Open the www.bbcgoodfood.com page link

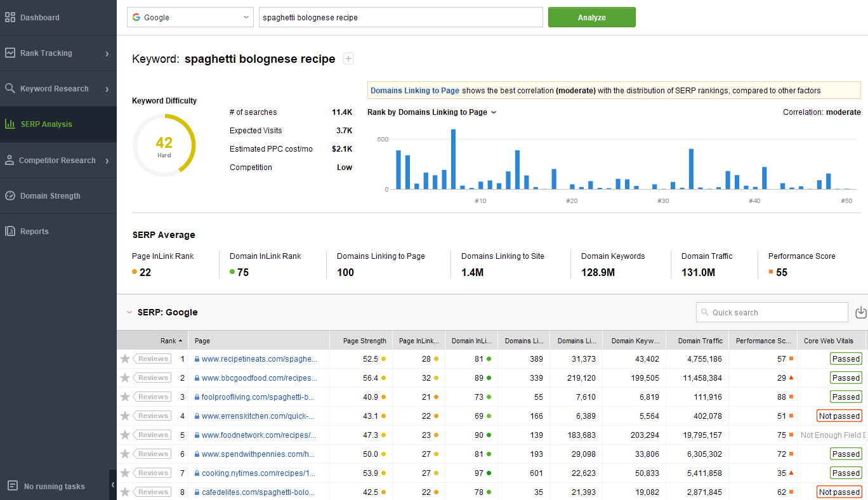click(259, 378)
